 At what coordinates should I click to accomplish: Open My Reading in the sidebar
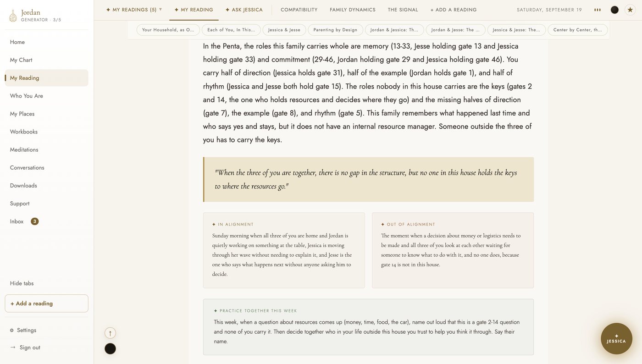pos(46,78)
